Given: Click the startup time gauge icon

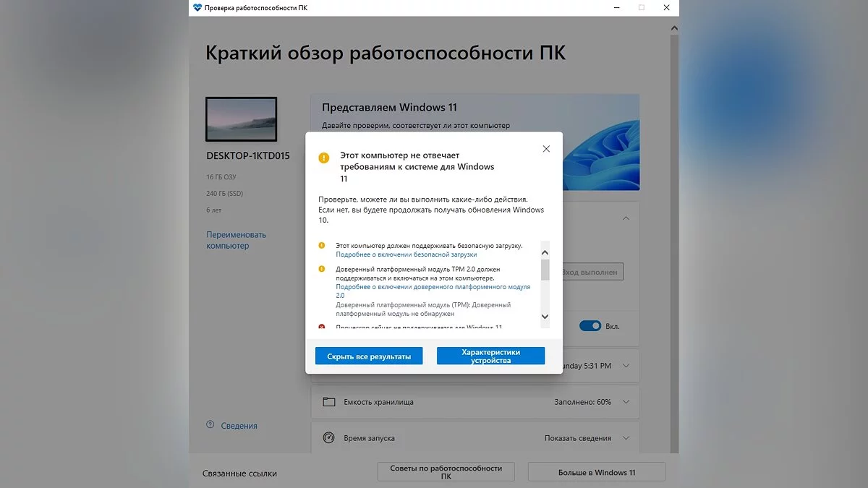Looking at the screenshot, I should 329,438.
